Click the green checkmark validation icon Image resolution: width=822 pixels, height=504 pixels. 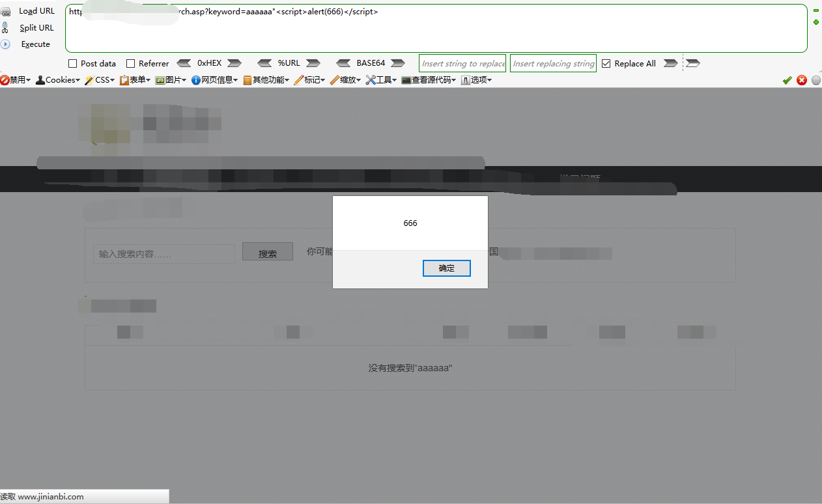787,80
